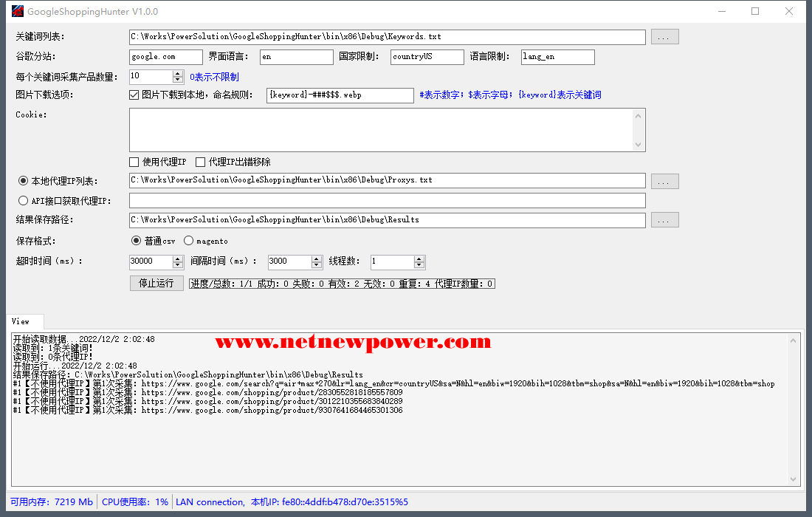
Task: Decrease the thread count value
Action: 419,264
